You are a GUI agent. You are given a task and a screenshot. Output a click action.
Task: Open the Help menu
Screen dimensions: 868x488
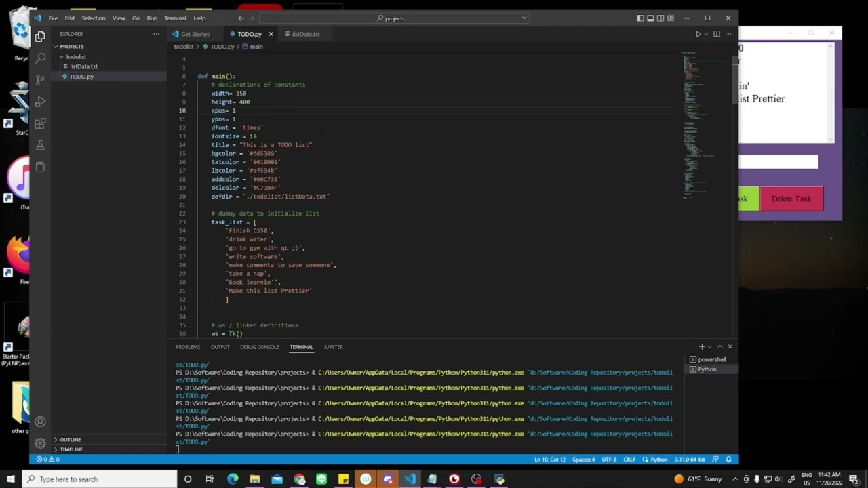pyautogui.click(x=199, y=18)
